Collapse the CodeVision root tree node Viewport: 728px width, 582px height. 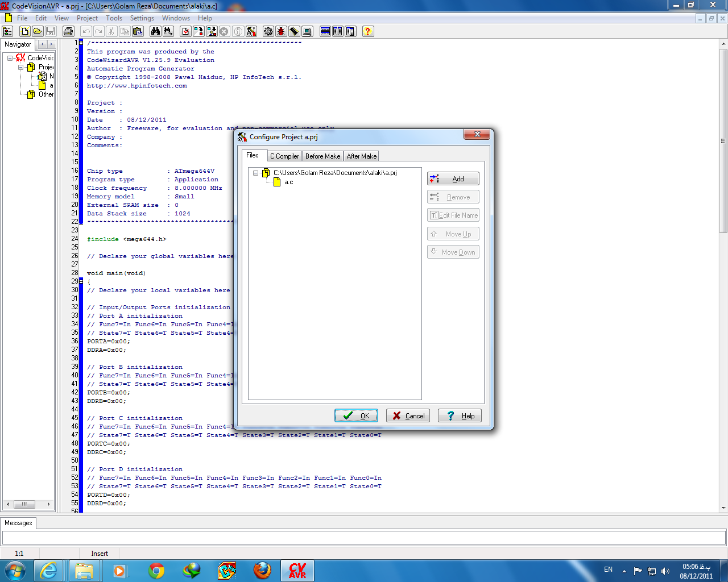[10, 58]
